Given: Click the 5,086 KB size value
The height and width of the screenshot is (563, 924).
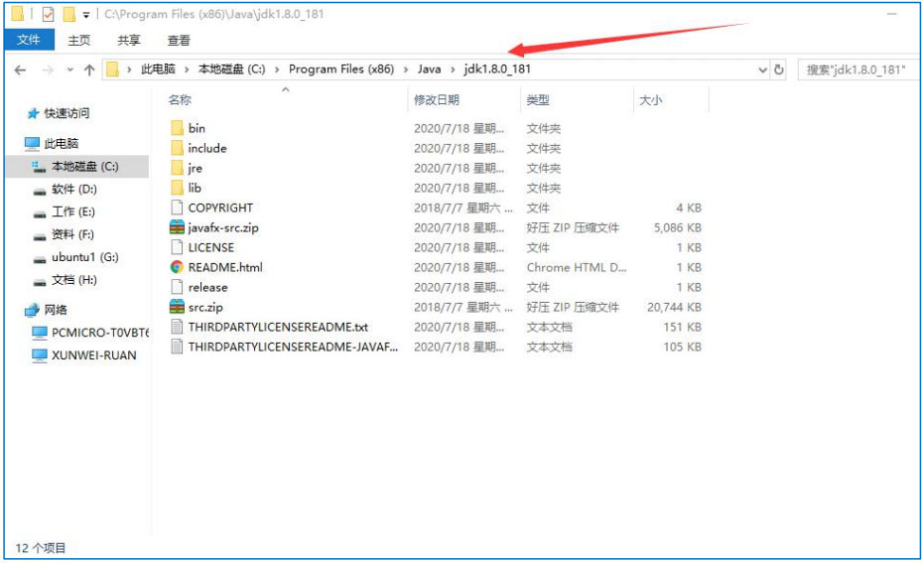Looking at the screenshot, I should pos(678,227).
